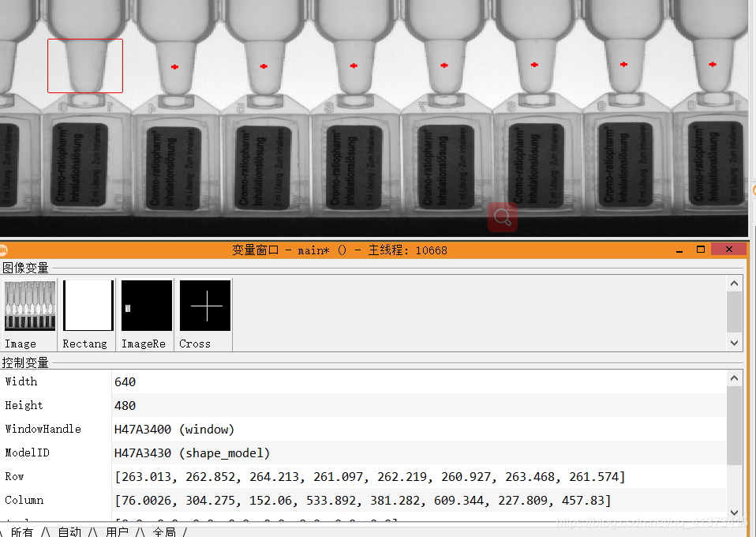Close the variable window
The width and height of the screenshot is (756, 537).
pyautogui.click(x=729, y=250)
